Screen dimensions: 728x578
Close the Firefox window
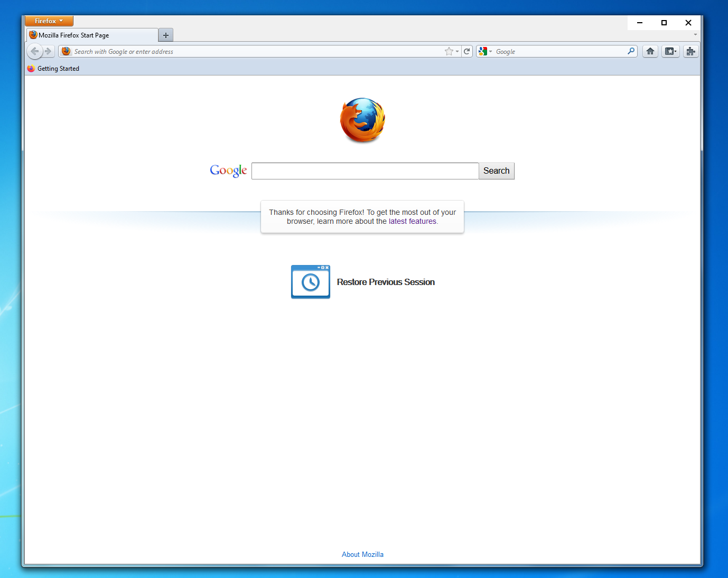point(688,23)
